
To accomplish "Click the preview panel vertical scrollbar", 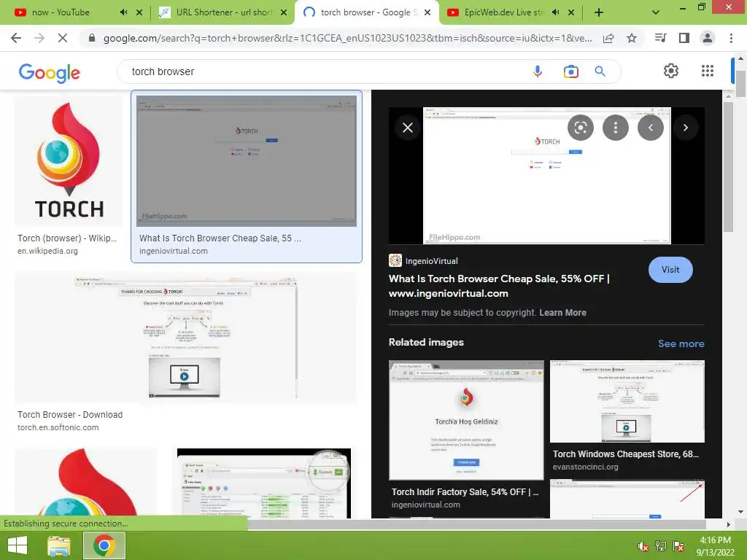I will tap(727, 167).
